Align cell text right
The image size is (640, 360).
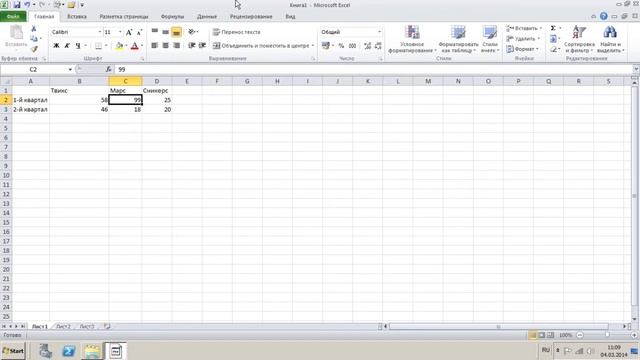[x=176, y=46]
